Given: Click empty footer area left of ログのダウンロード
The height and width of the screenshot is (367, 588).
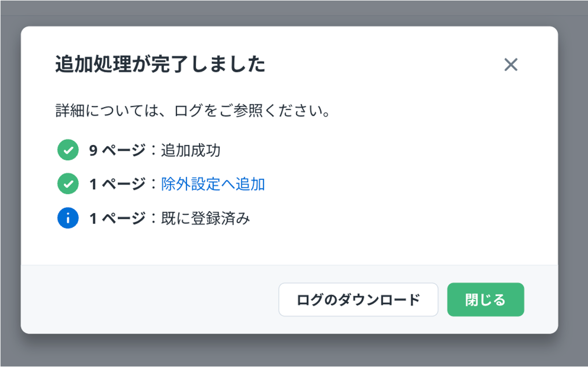Looking at the screenshot, I should pos(149,299).
